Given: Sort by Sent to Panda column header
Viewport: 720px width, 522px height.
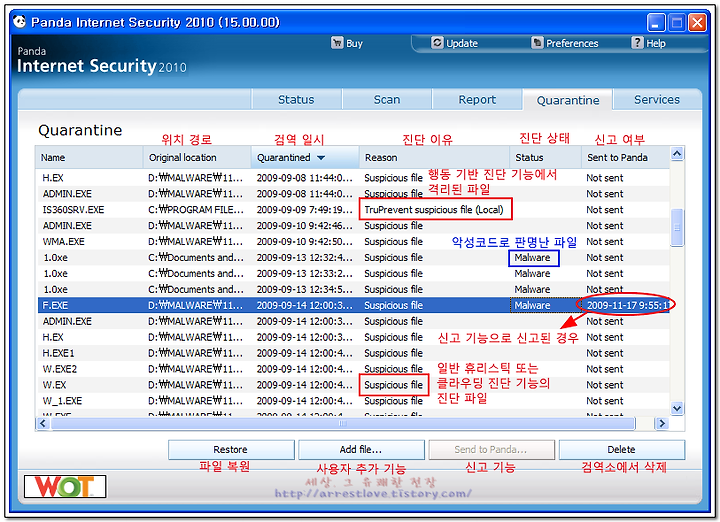Looking at the screenshot, I should (x=625, y=157).
